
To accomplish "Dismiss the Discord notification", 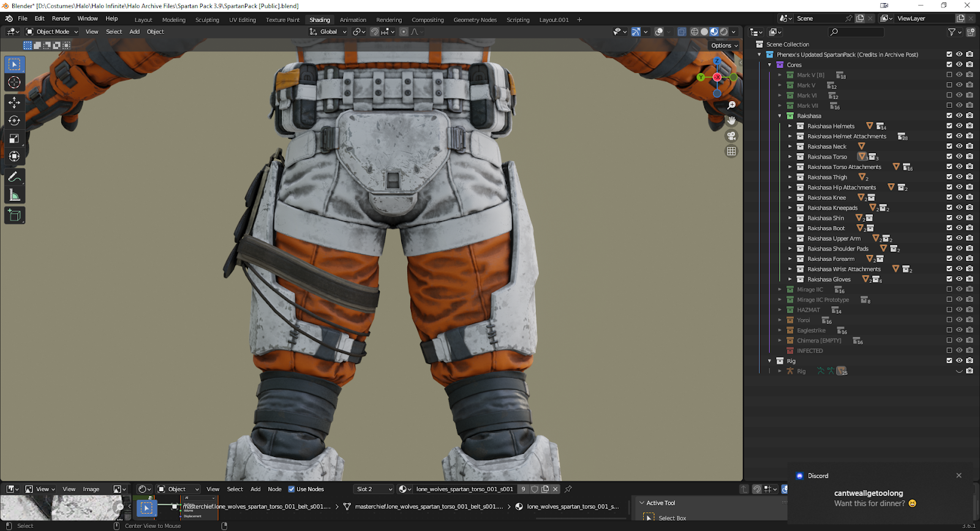I will [959, 476].
